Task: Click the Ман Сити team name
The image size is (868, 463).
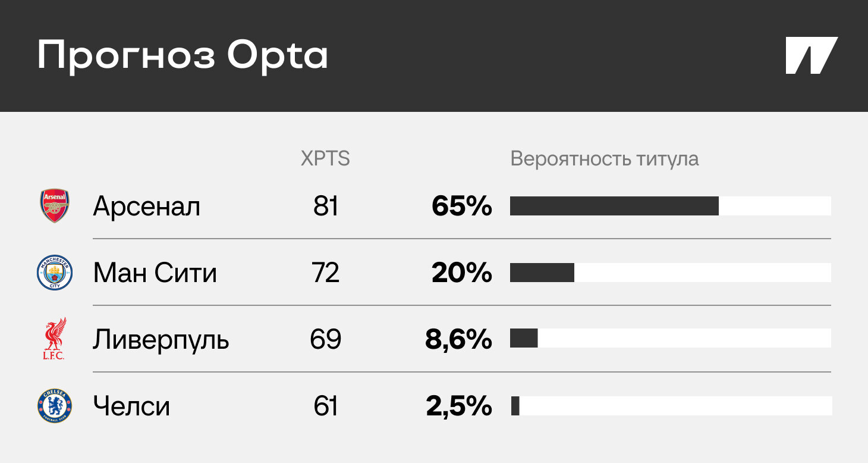Action: click(155, 273)
